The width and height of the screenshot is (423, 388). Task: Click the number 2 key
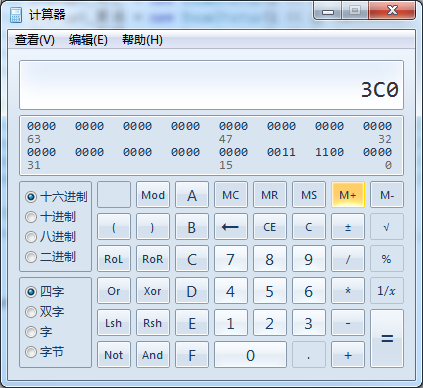pyautogui.click(x=270, y=323)
